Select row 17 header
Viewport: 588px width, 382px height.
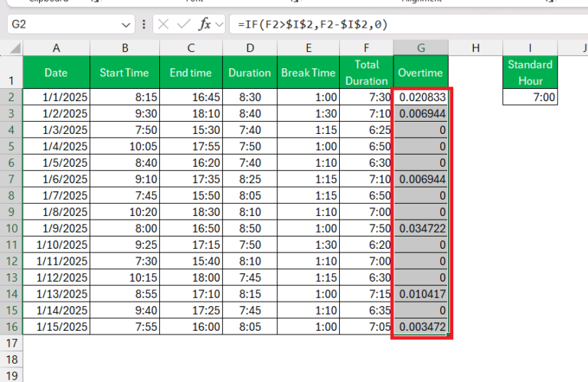(x=11, y=343)
